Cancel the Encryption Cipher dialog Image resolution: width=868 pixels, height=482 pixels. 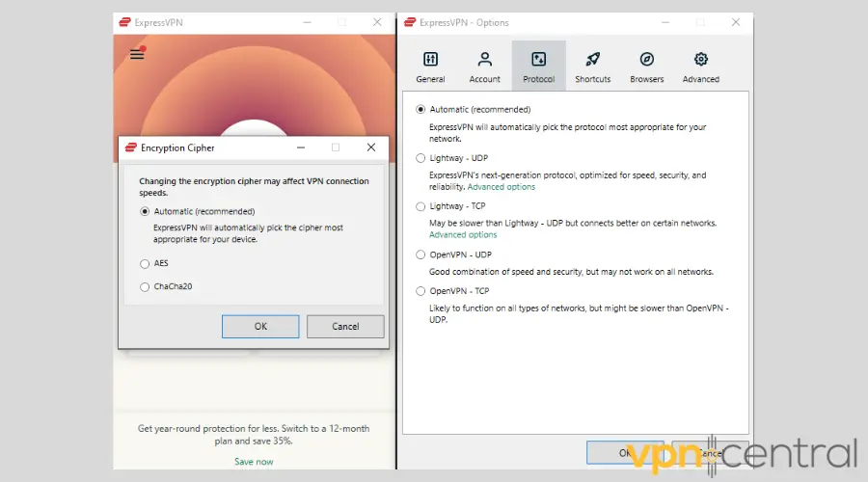point(345,327)
